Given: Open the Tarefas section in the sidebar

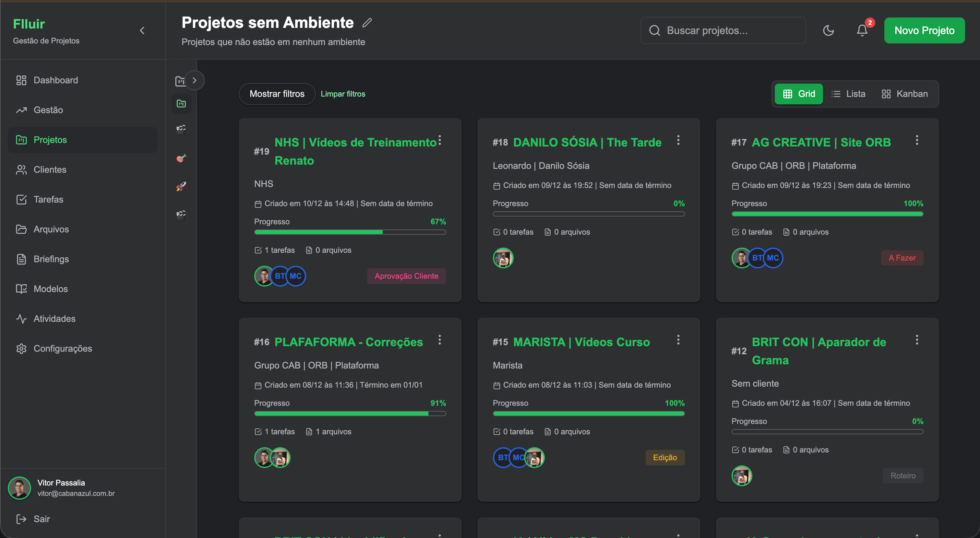Looking at the screenshot, I should click(x=48, y=199).
